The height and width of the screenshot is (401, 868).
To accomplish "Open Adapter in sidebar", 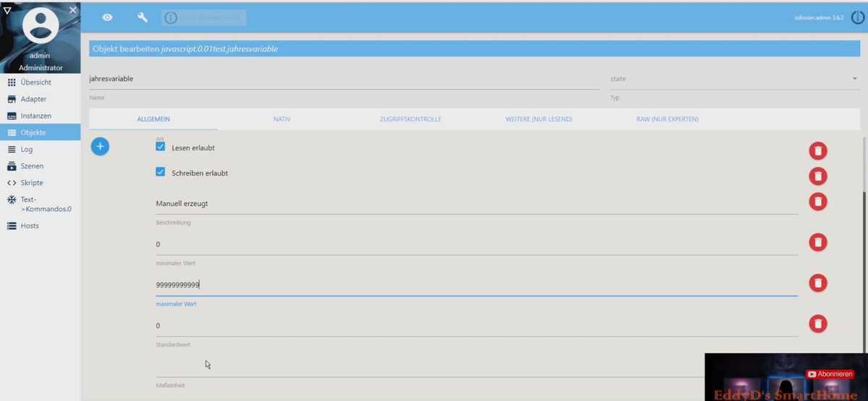I will click(41, 99).
